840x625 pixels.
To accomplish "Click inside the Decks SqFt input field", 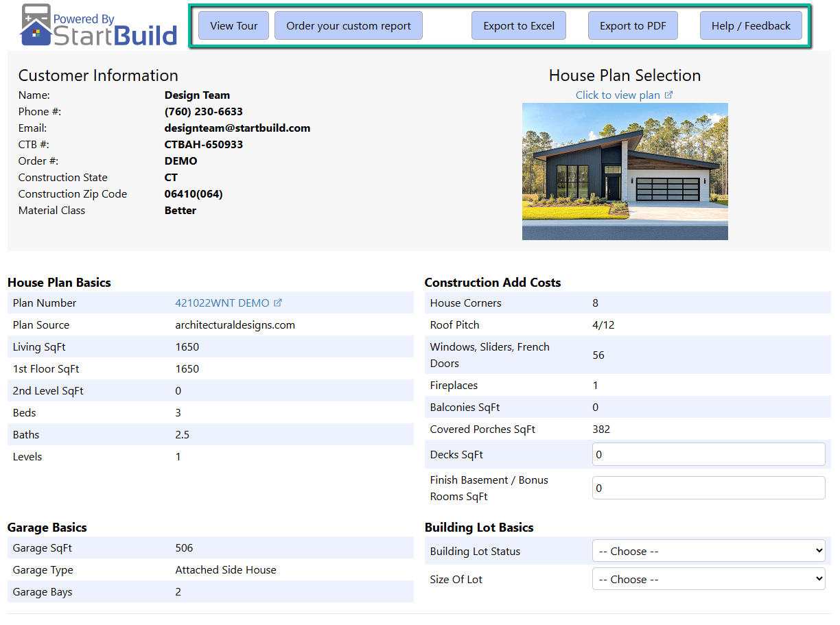I will pos(708,454).
